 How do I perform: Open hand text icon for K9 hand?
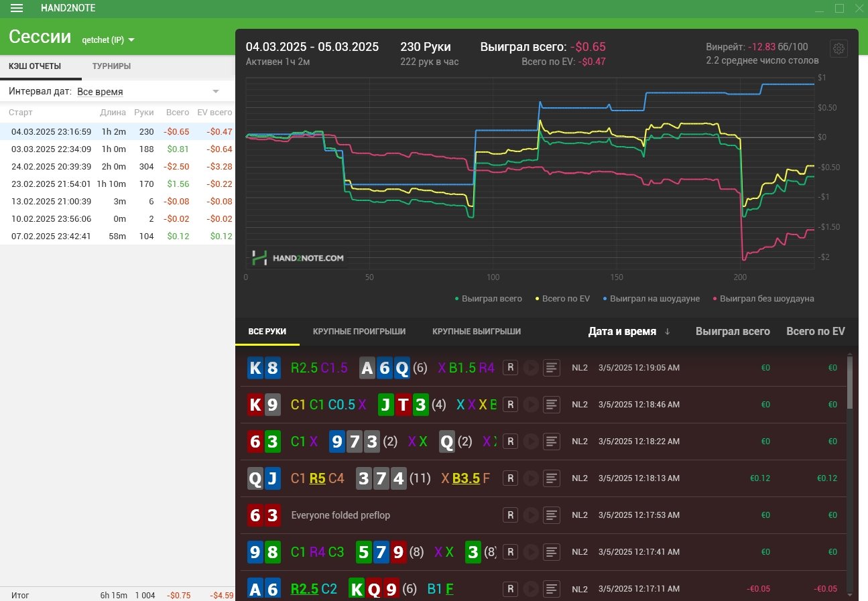[552, 405]
